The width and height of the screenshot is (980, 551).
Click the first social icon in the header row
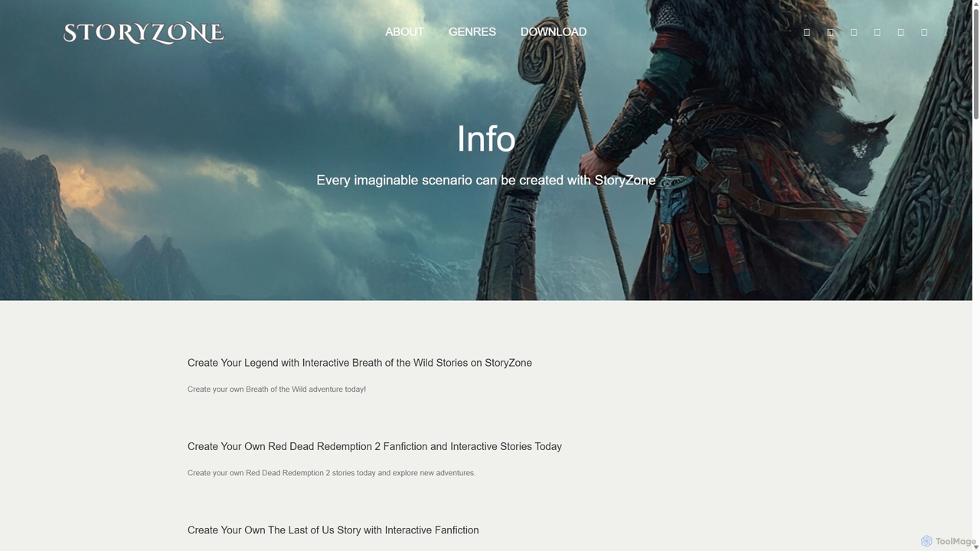pyautogui.click(x=807, y=32)
